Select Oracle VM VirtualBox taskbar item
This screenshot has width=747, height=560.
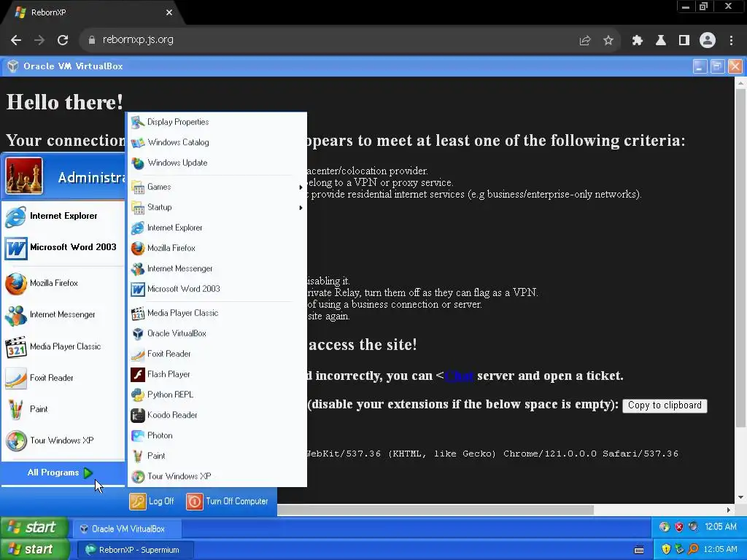pyautogui.click(x=127, y=529)
